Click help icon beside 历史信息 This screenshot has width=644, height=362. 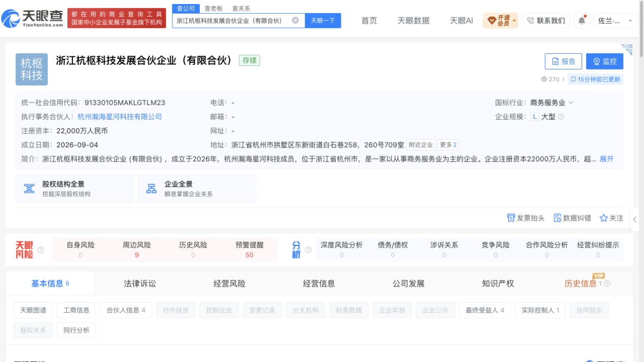[607, 284]
